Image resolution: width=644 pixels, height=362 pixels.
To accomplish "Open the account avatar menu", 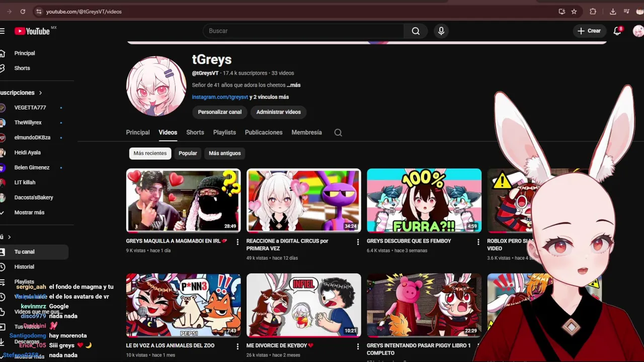I will (x=638, y=31).
